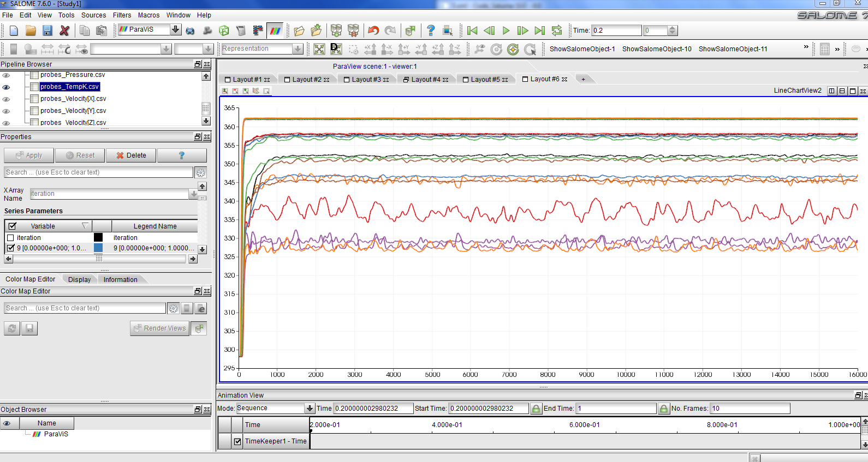
Task: Click the Geometry module cube icon
Action: click(x=224, y=31)
